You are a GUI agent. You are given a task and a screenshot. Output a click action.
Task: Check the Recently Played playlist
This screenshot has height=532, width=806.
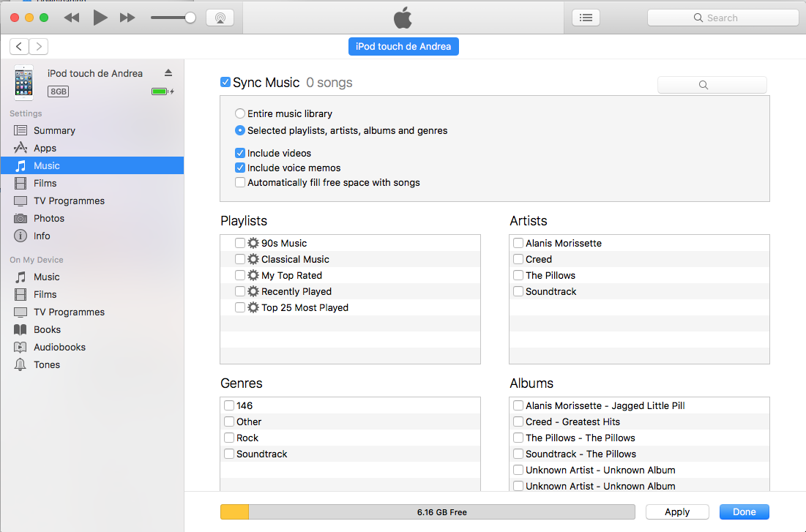point(239,291)
